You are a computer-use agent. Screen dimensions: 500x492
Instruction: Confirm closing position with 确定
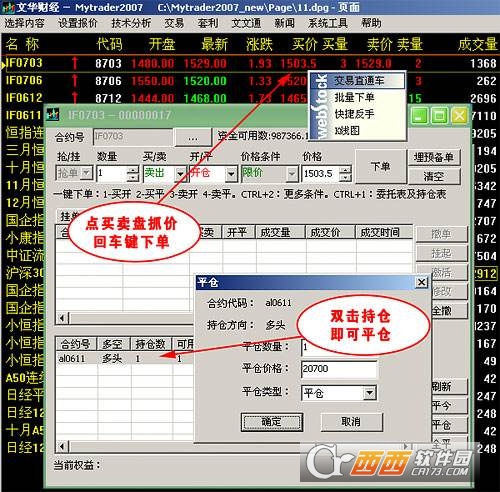tap(272, 422)
